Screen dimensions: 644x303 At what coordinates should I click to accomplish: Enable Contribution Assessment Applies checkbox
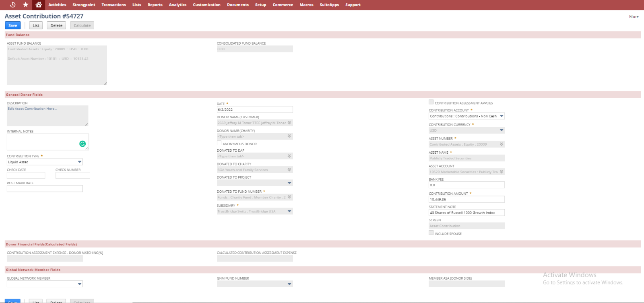[431, 102]
